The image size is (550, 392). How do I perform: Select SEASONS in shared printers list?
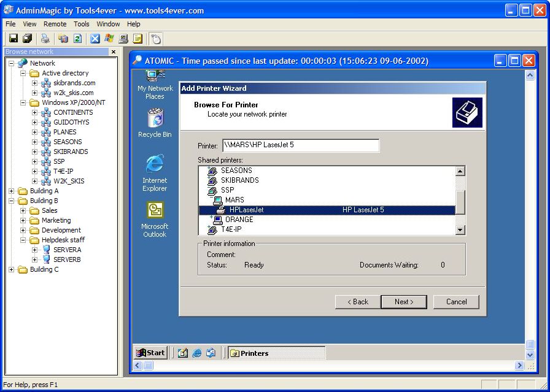pos(236,171)
